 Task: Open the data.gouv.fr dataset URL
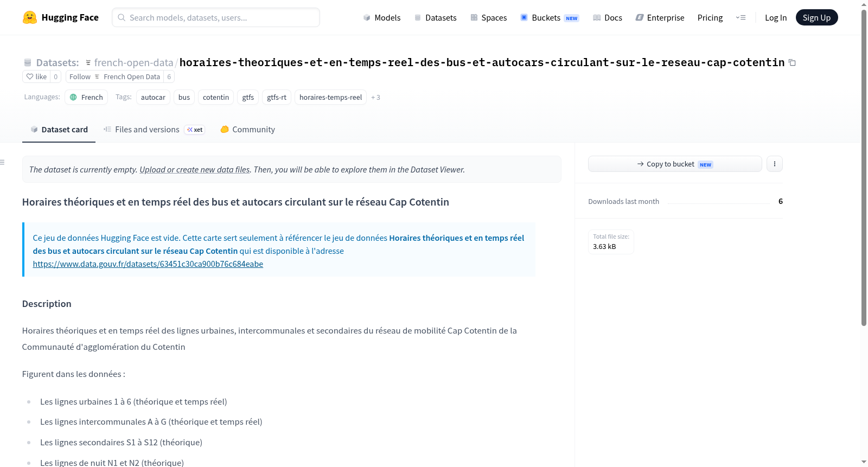point(148,264)
